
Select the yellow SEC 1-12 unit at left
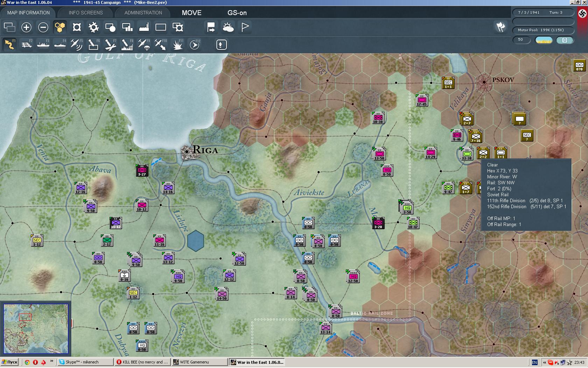(x=37, y=241)
